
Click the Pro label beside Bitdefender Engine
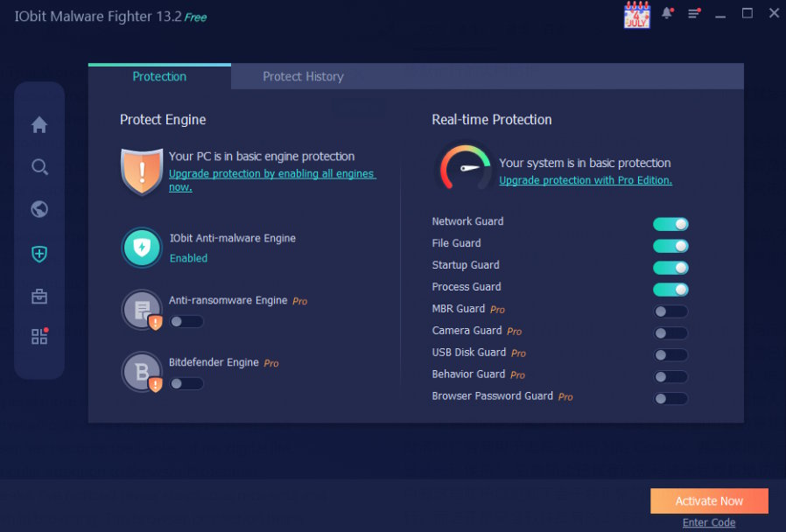[271, 363]
